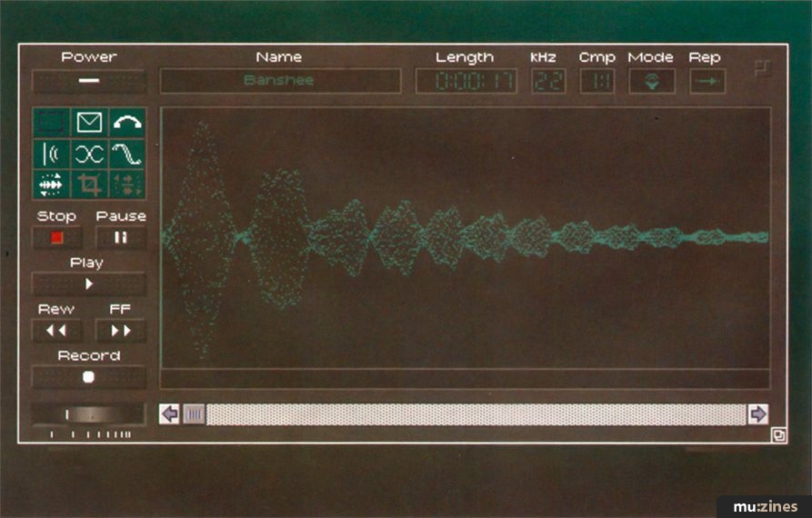Click the FF fast-forward button

[121, 330]
